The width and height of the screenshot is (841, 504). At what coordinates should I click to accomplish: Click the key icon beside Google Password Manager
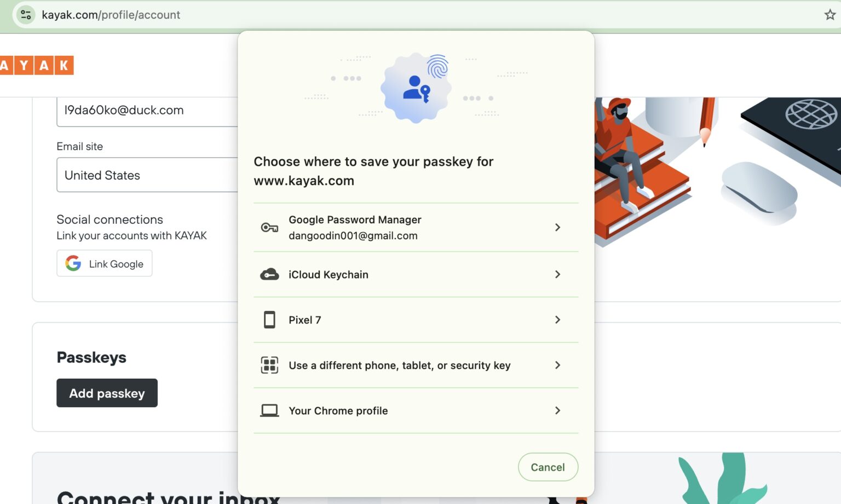tap(269, 227)
